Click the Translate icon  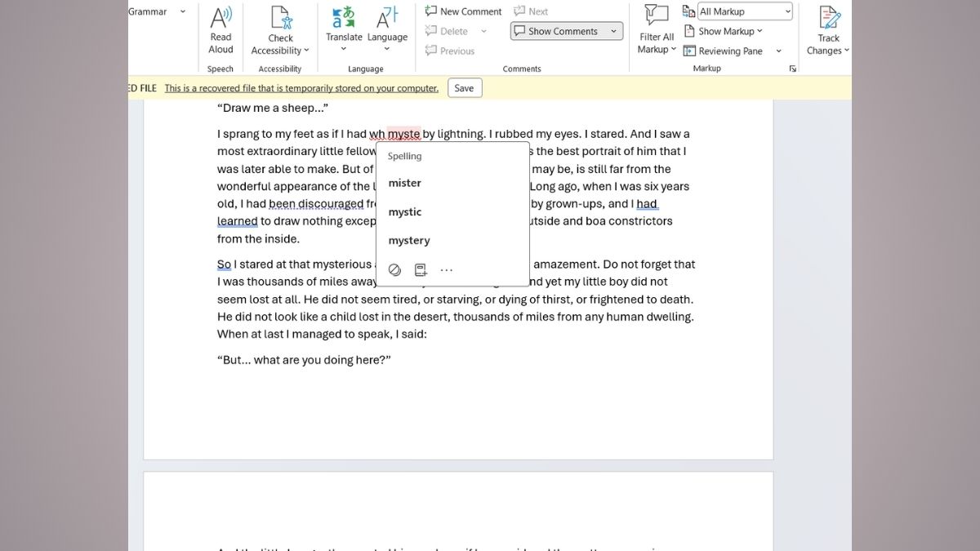344,17
